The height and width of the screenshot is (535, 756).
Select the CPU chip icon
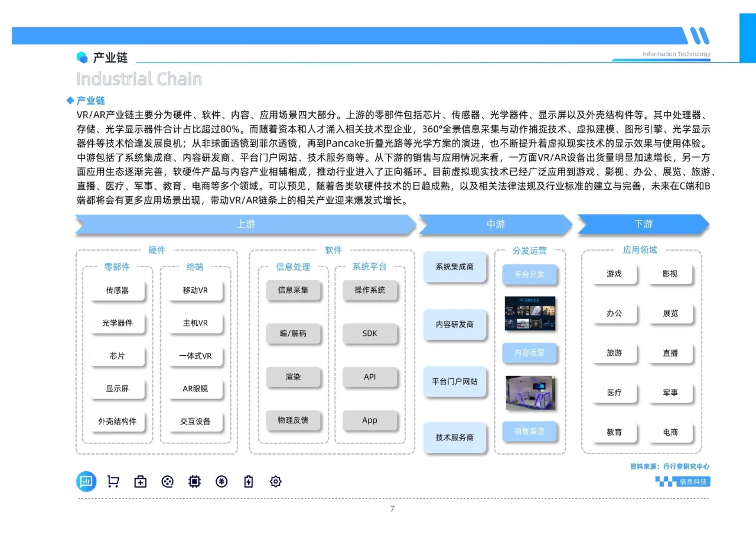tap(194, 481)
